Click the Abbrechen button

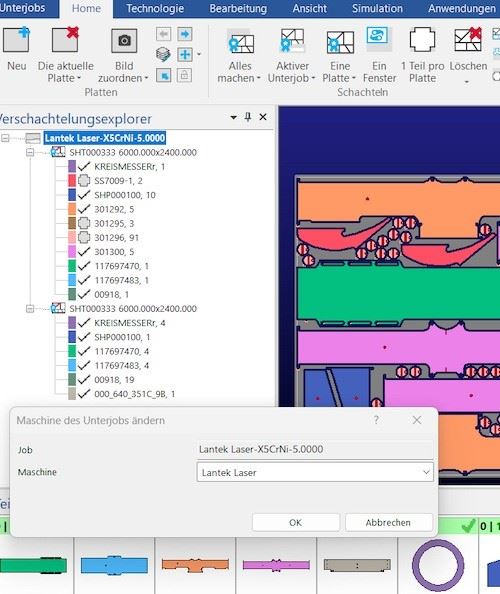pos(388,522)
